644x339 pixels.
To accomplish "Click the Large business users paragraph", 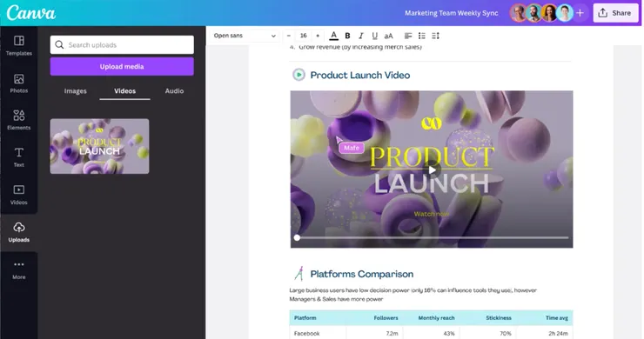I will coord(413,295).
